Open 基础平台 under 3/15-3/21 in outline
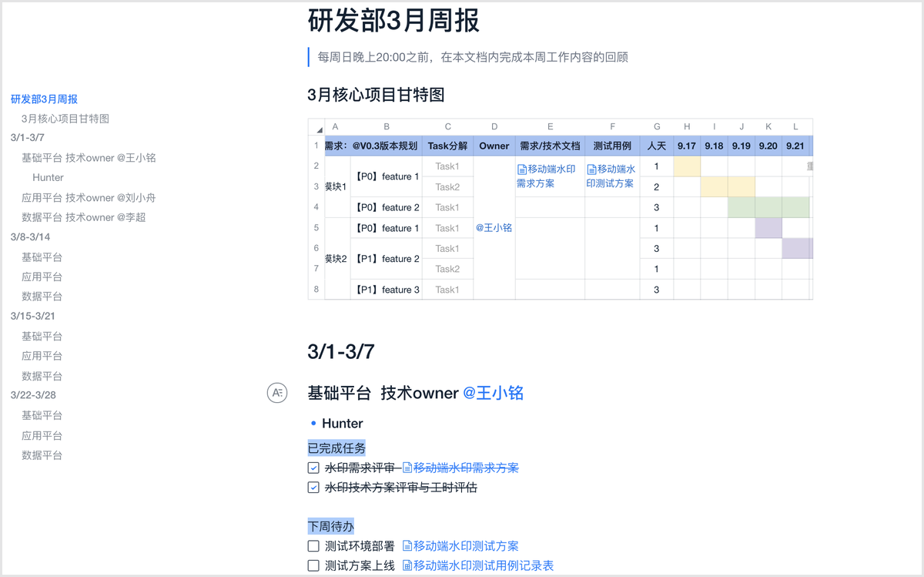 (42, 337)
